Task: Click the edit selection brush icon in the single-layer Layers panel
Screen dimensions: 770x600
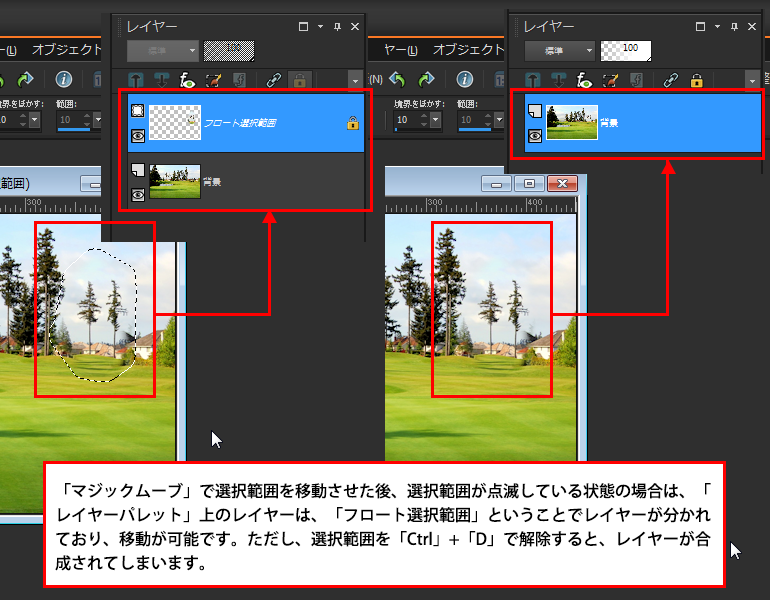Action: click(x=610, y=80)
